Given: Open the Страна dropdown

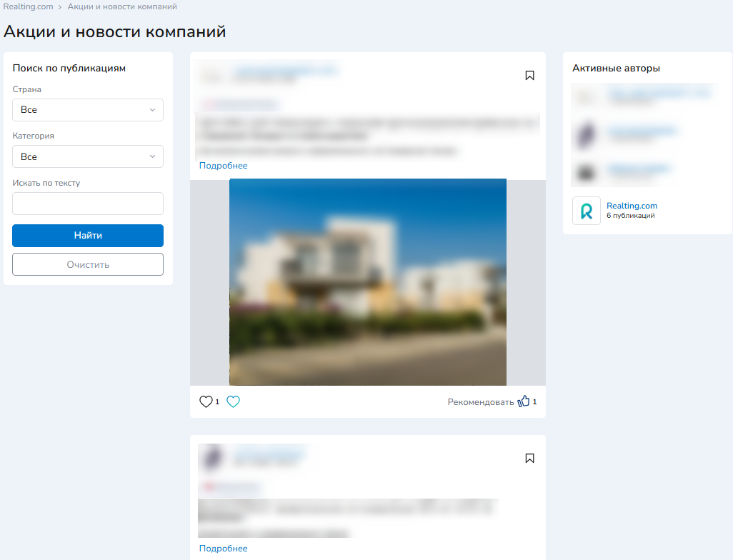Looking at the screenshot, I should [x=88, y=110].
